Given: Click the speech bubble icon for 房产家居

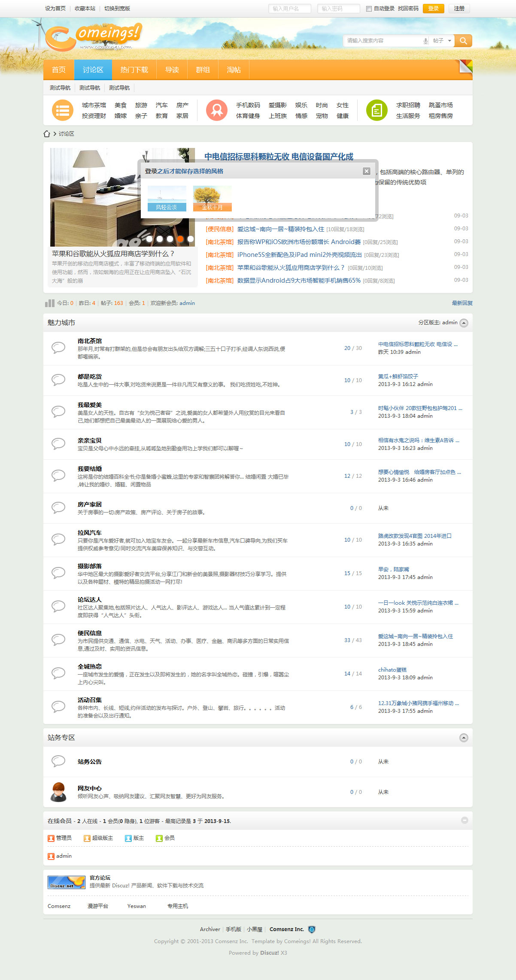Looking at the screenshot, I should (58, 508).
